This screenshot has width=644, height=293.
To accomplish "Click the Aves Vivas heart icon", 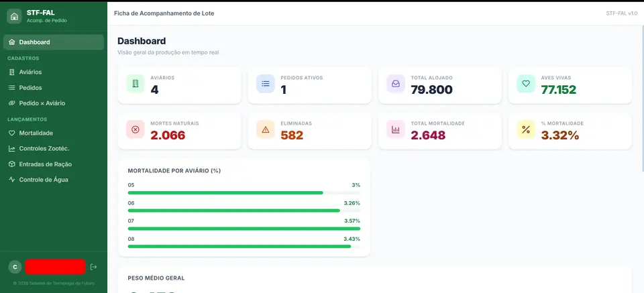I will coord(526,84).
